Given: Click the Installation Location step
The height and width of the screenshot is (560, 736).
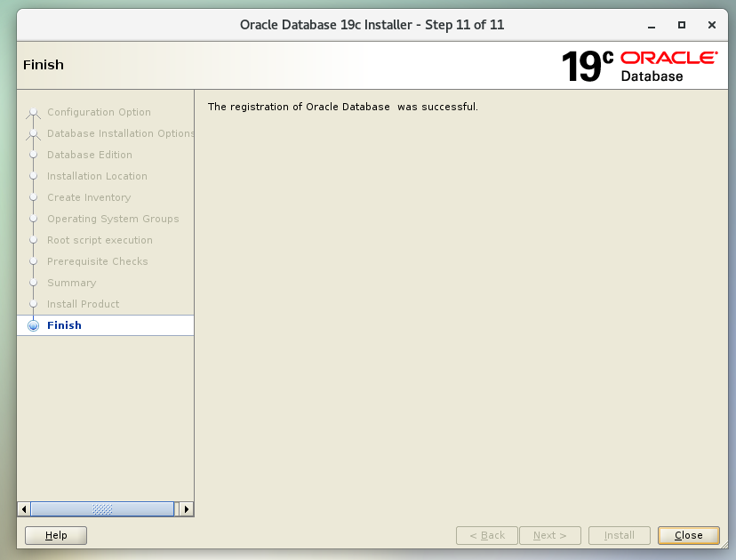Looking at the screenshot, I should click(x=97, y=176).
